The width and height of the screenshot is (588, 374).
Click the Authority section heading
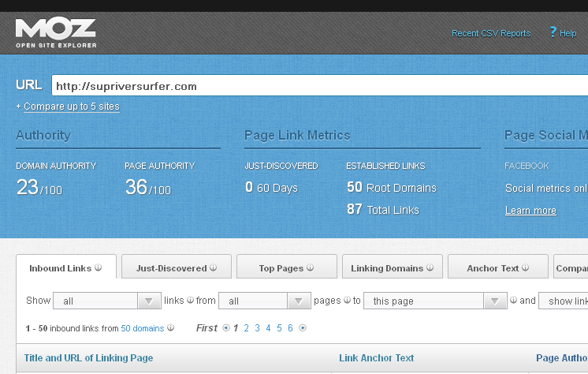[x=43, y=135]
